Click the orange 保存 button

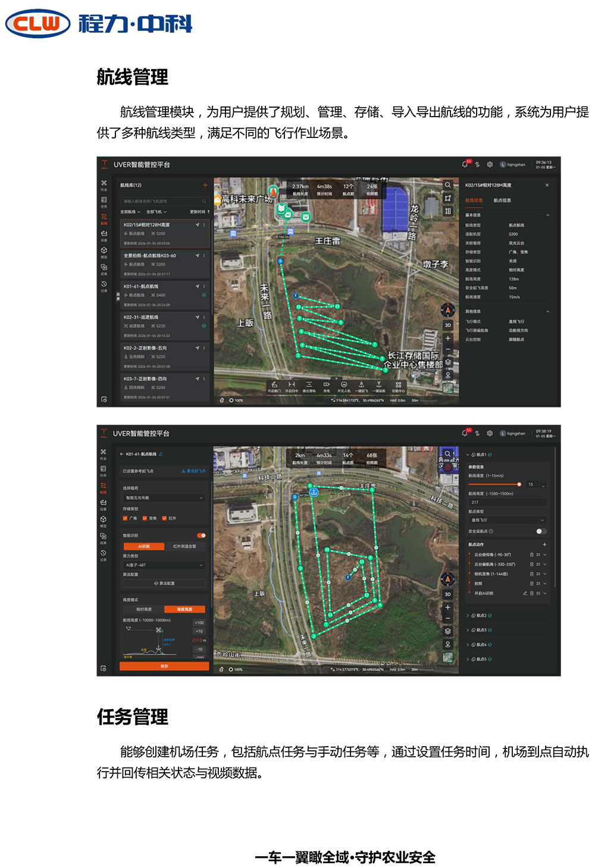(164, 666)
